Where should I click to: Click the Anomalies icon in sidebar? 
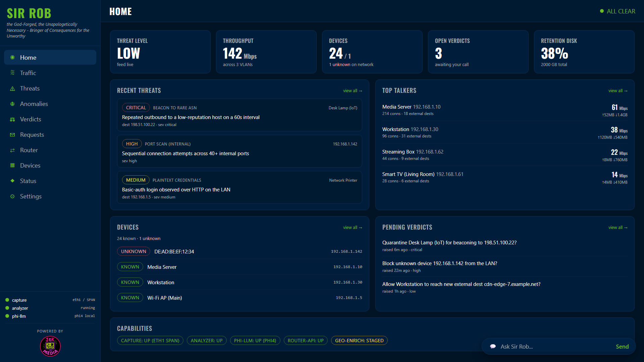coord(12,104)
